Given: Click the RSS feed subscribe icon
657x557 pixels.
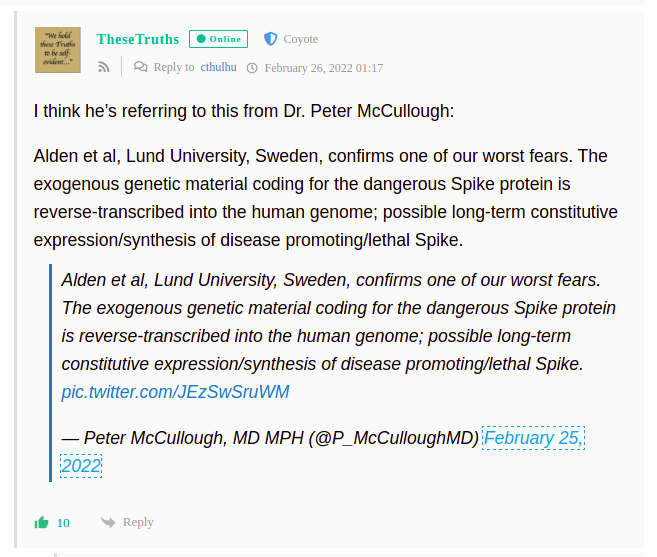Looking at the screenshot, I should pyautogui.click(x=104, y=67).
